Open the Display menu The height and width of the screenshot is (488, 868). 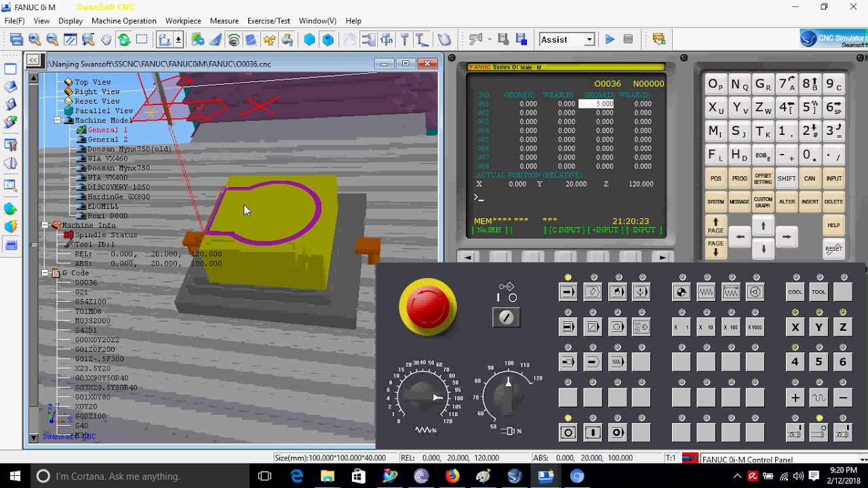coord(71,21)
